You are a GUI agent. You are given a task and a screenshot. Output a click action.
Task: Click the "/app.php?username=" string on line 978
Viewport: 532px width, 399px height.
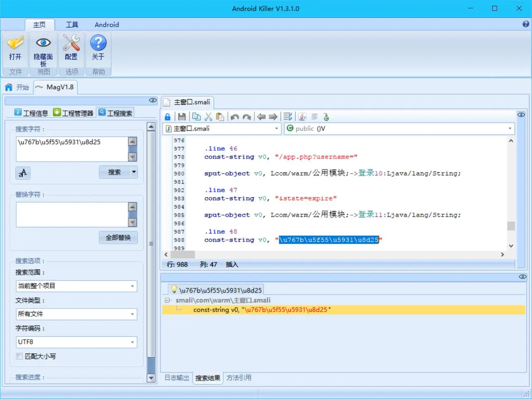316,157
